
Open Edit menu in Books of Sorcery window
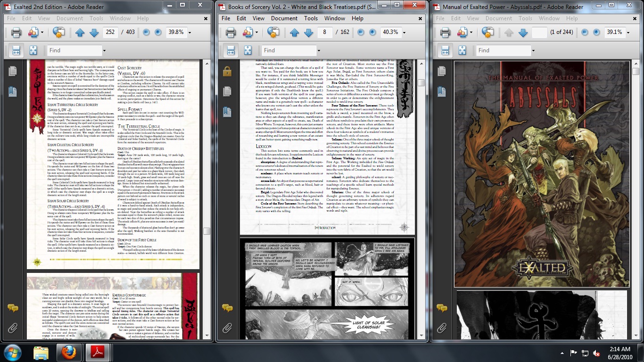tap(241, 18)
